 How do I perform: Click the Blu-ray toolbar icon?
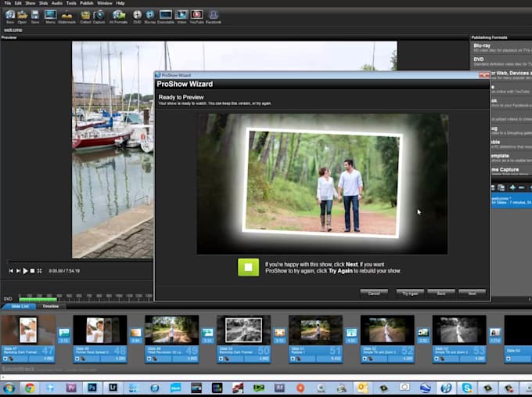[149, 16]
